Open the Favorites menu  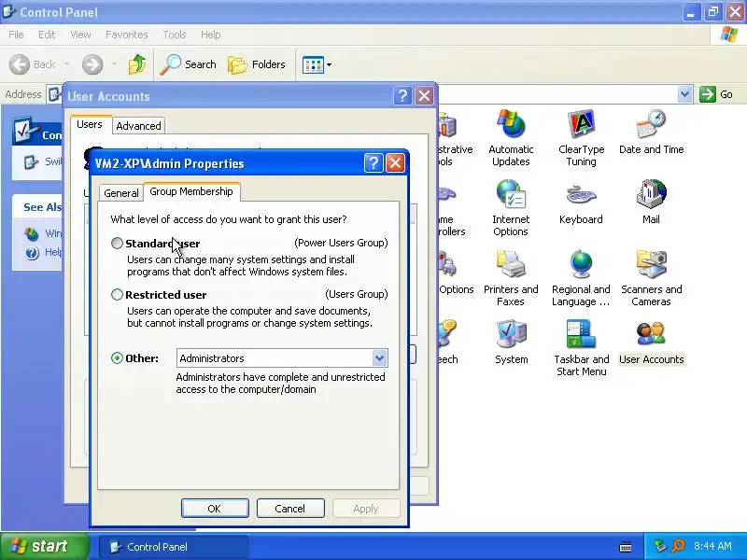coord(126,35)
